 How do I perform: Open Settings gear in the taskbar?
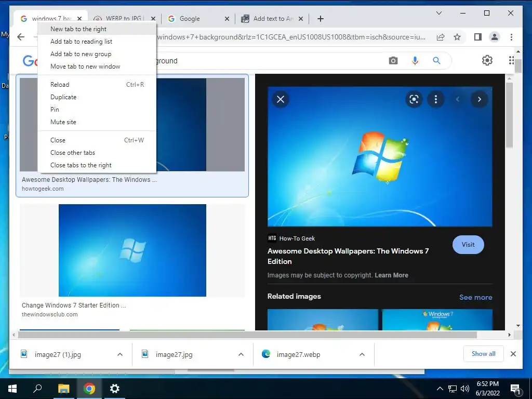click(x=115, y=389)
